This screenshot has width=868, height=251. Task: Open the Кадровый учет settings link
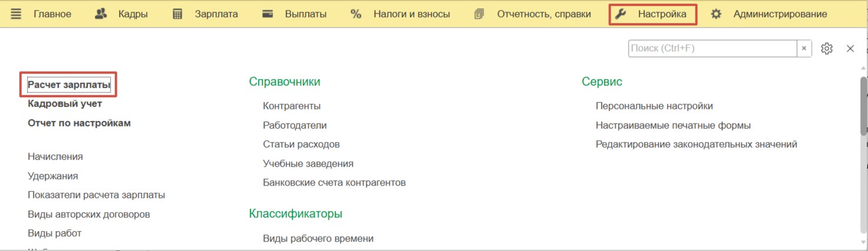[x=65, y=104]
